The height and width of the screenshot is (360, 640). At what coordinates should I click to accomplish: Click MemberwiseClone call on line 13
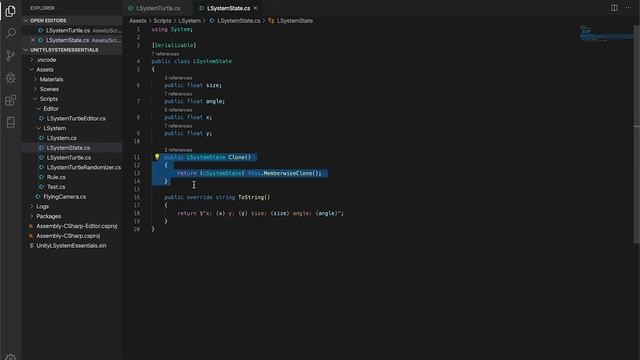click(288, 173)
